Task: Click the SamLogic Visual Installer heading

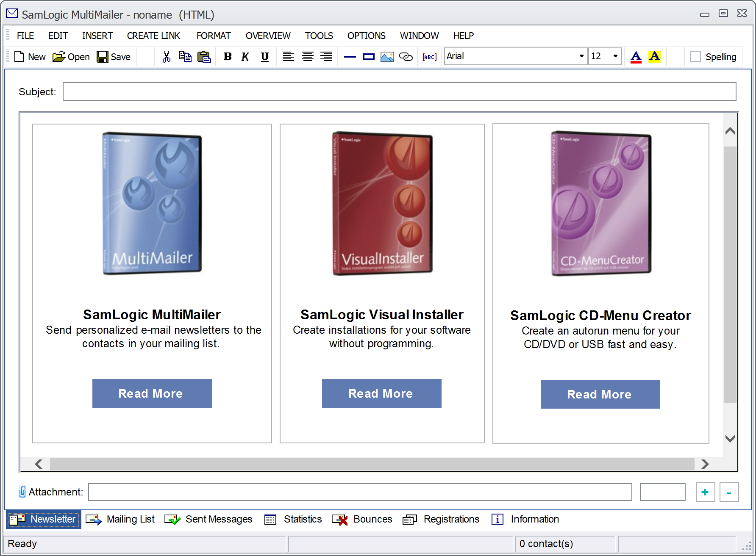Action: click(382, 315)
